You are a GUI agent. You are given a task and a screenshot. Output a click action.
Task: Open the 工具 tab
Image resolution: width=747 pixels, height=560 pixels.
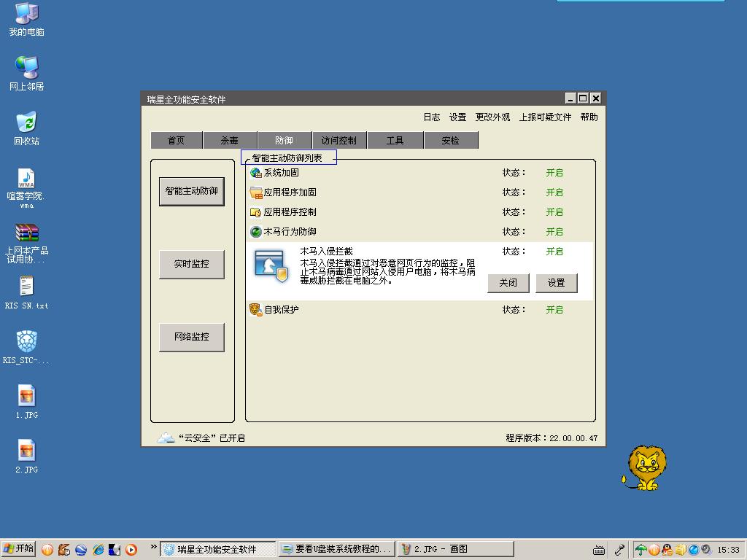point(395,141)
